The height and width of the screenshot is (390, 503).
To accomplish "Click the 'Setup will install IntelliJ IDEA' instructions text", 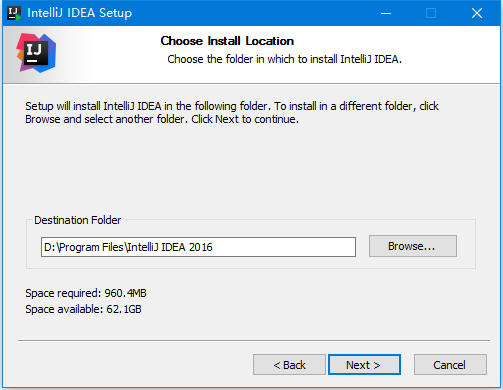I will 232,112.
